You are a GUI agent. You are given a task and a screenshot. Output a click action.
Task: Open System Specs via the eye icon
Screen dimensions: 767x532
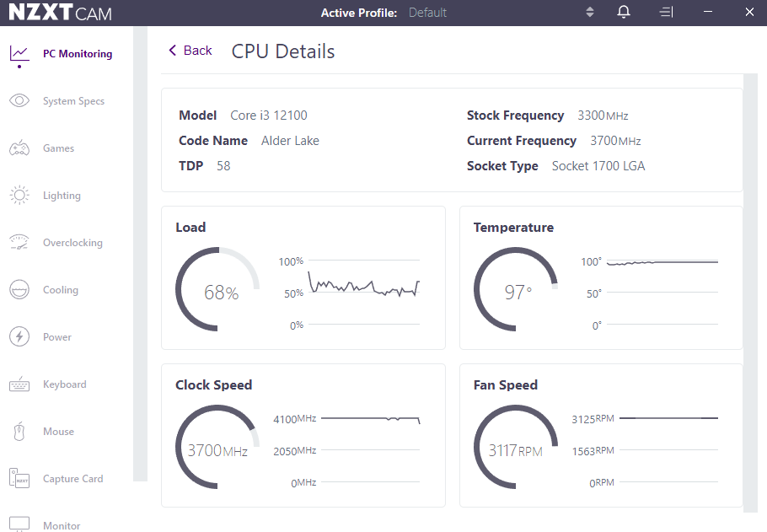(19, 101)
